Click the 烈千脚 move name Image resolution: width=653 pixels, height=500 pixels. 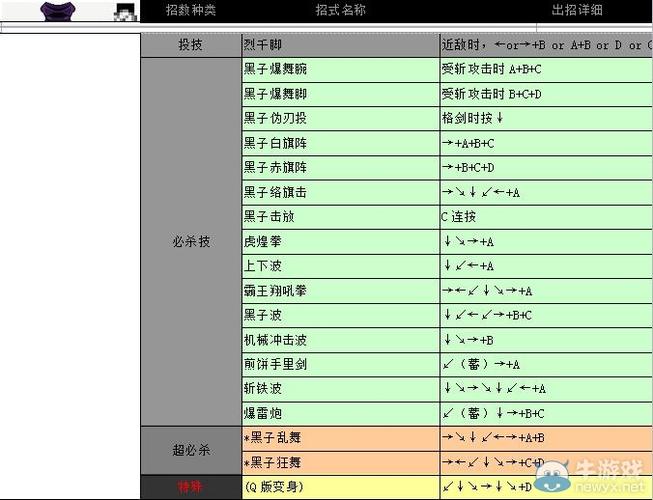coord(262,46)
